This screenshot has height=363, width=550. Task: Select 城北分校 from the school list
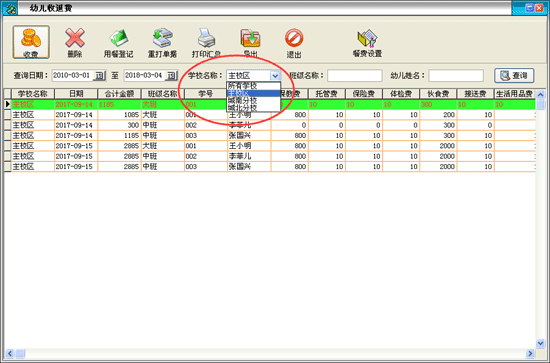[253, 108]
